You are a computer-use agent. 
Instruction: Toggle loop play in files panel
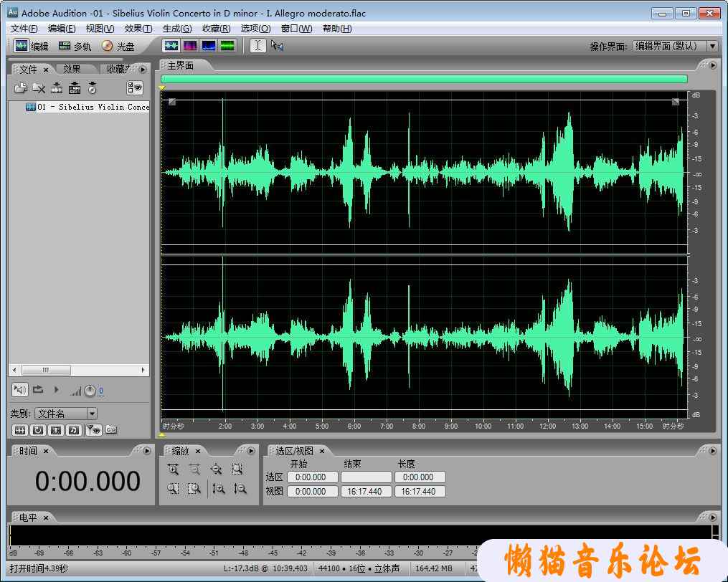tap(39, 389)
